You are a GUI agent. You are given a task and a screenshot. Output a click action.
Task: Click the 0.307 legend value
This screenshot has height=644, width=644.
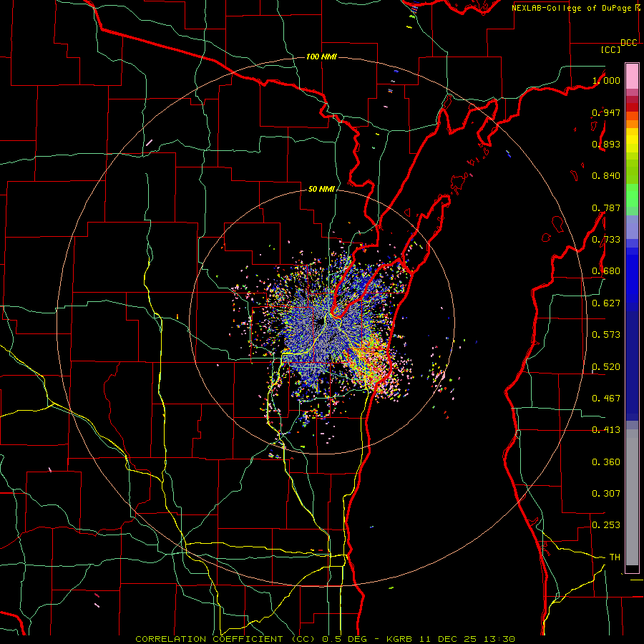click(606, 494)
